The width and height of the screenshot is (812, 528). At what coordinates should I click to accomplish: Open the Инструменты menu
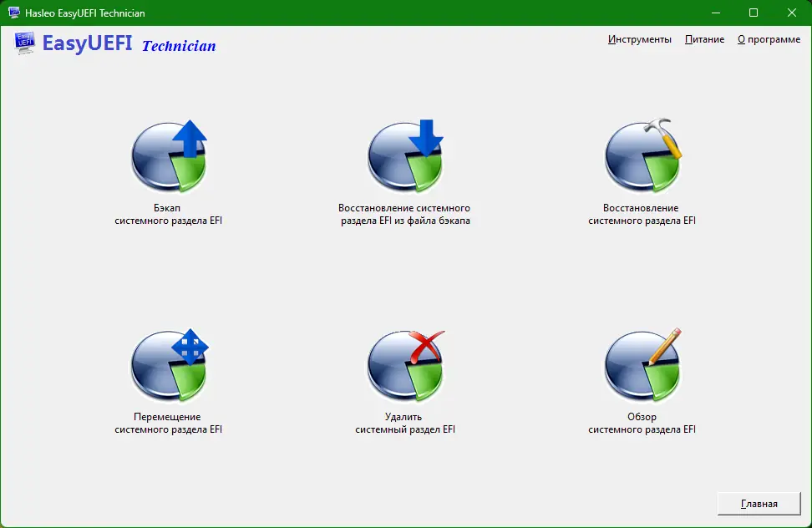(640, 39)
